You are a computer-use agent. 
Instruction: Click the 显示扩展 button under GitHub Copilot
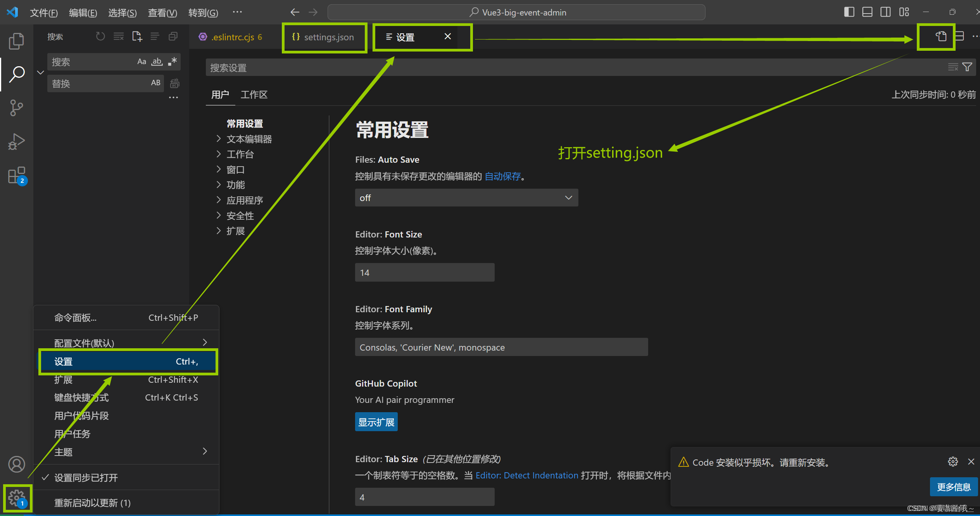point(376,421)
